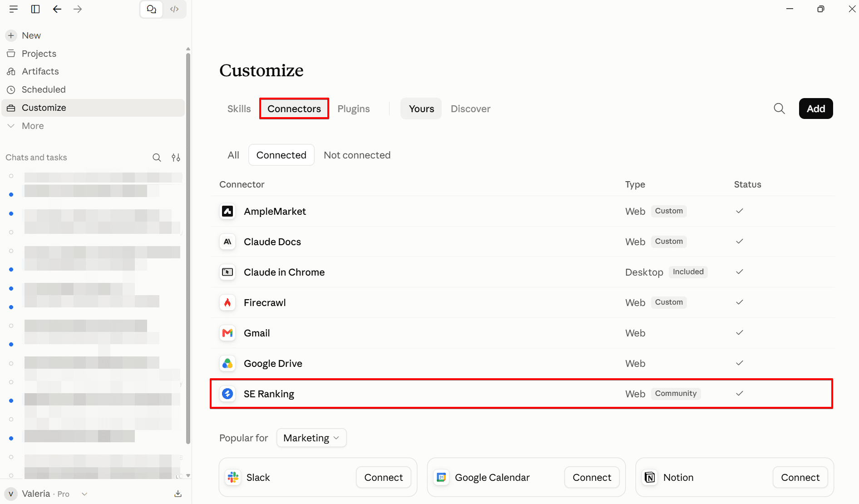Click Claude in Chrome status checkmark
859x504 pixels.
(x=740, y=272)
